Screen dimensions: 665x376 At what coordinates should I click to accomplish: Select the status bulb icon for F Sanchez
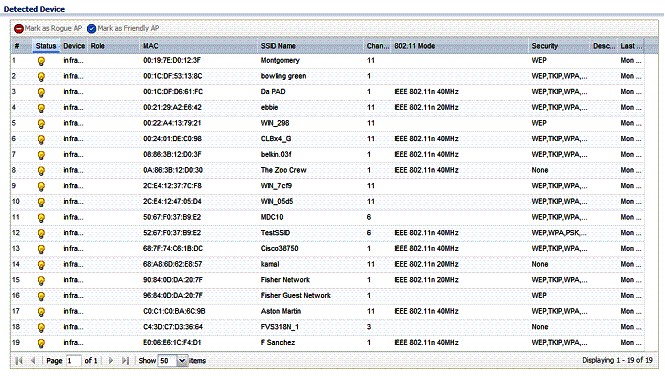pyautogui.click(x=41, y=343)
